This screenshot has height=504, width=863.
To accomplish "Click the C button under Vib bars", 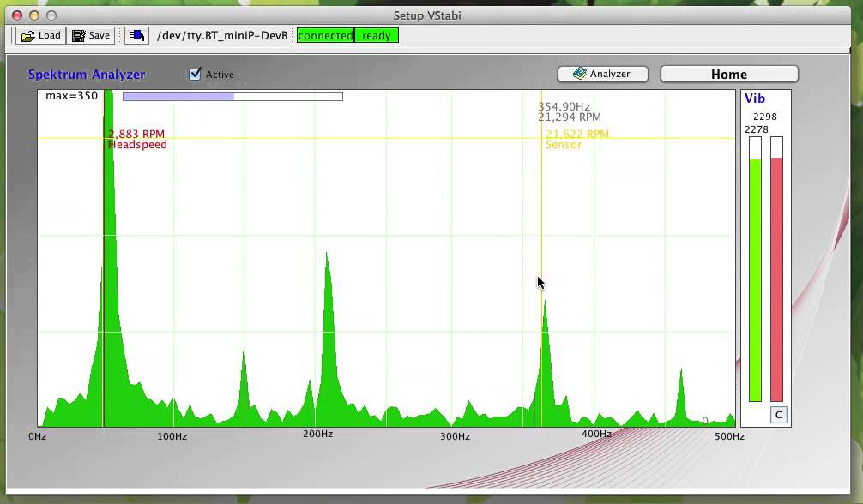I will (x=778, y=415).
